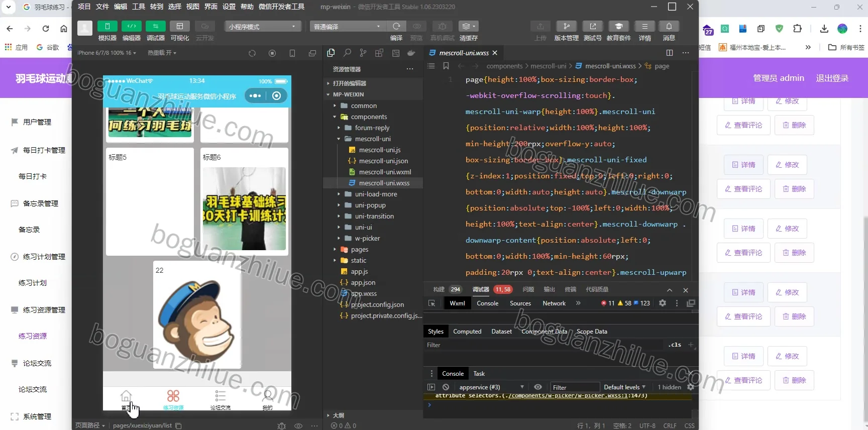
Task: Click the compile refresh icon 编译
Action: pos(396,26)
